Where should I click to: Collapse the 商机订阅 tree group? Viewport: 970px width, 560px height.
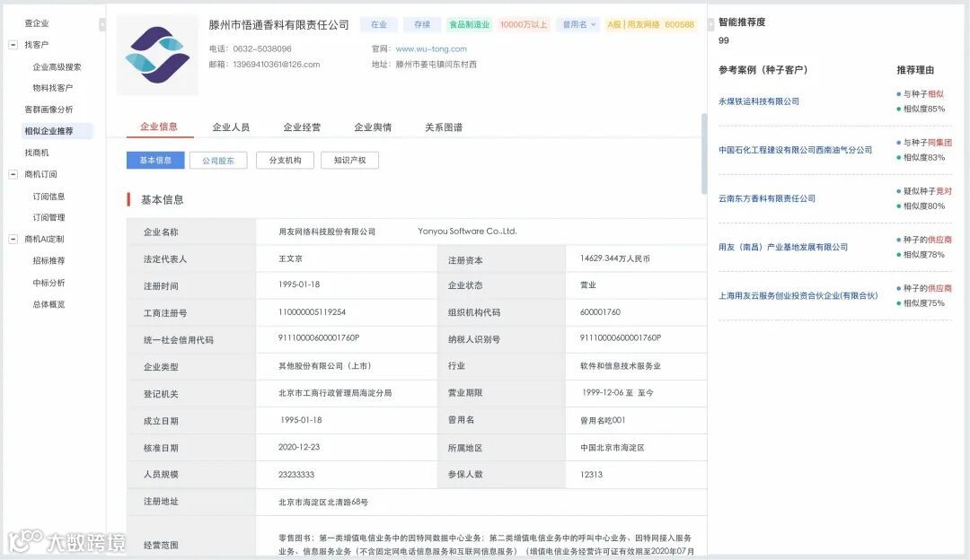click(13, 174)
